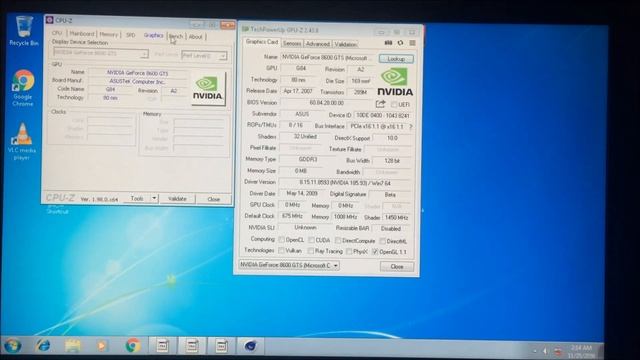The image size is (640, 360).
Task: Click the NVIDIA logo in GPU-Z window
Action: 395,82
